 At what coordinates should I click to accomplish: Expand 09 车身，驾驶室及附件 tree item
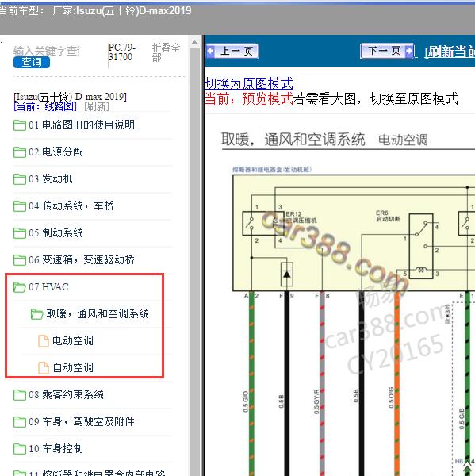(x=82, y=422)
